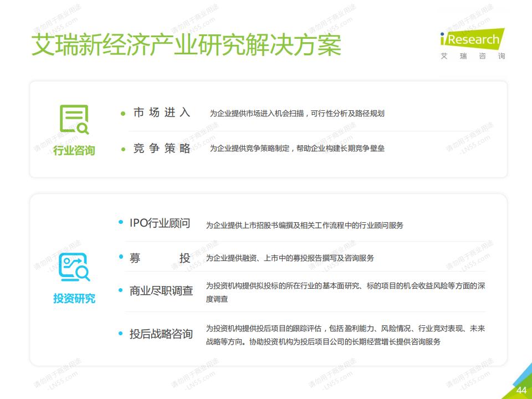Select the 商业尽职调查 heading
Image resolution: width=532 pixels, height=399 pixels.
[161, 291]
